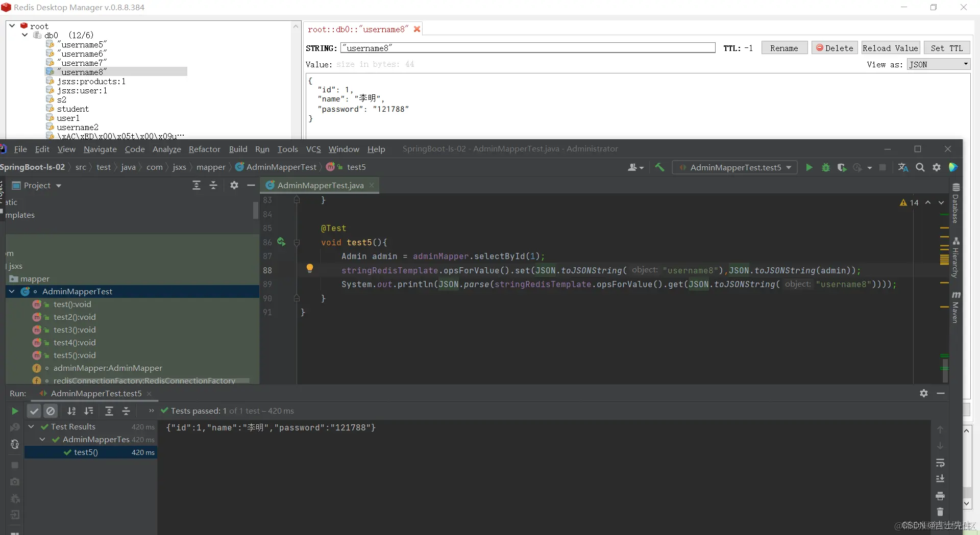Image resolution: width=980 pixels, height=535 pixels.
Task: Select test5() in test results
Action: pos(86,452)
